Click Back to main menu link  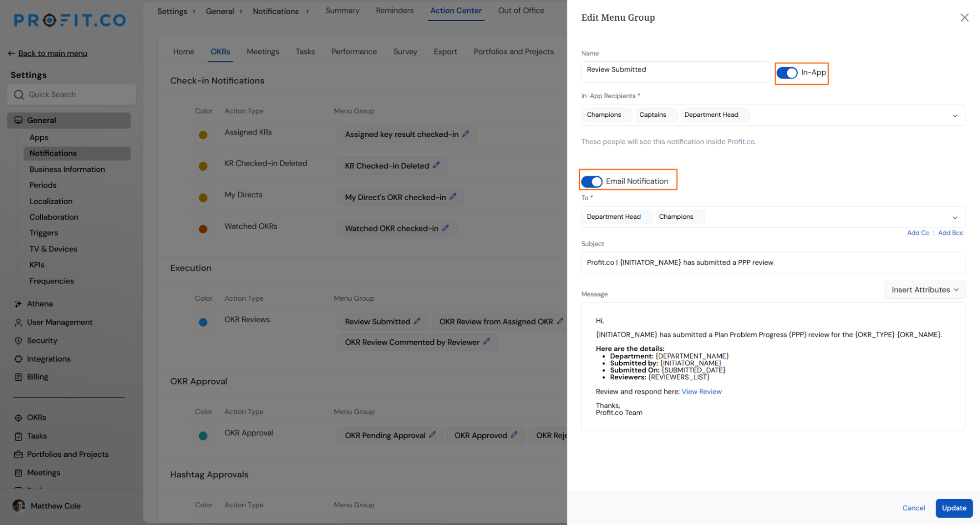(52, 53)
